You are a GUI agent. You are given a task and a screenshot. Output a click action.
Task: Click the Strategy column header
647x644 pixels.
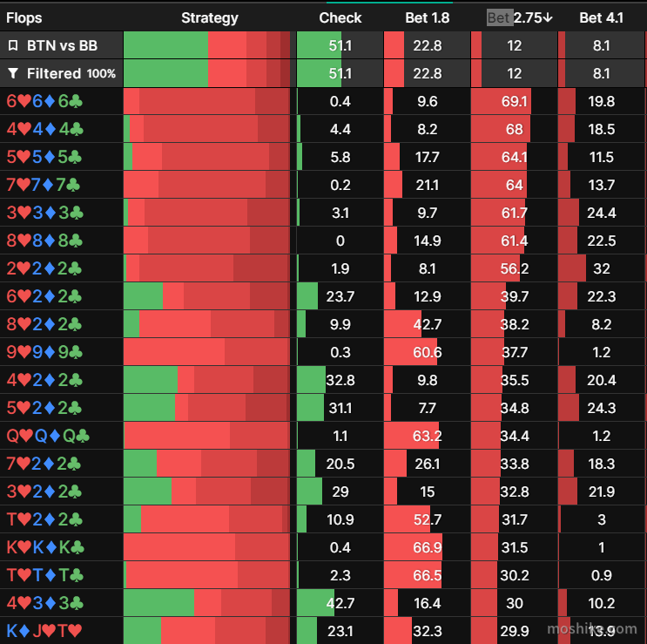coord(210,17)
